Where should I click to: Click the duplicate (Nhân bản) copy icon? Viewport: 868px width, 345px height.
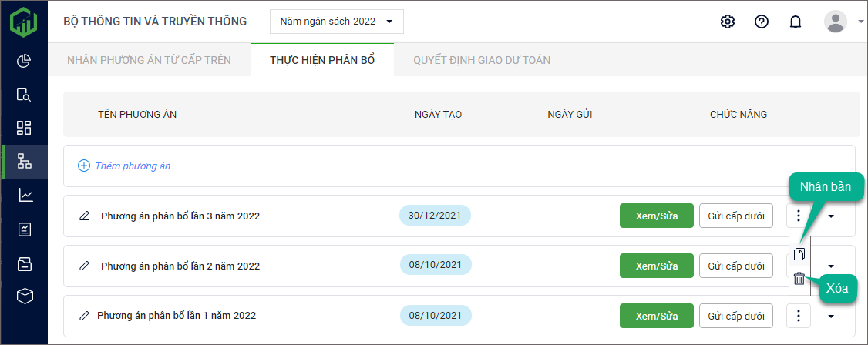tap(799, 253)
